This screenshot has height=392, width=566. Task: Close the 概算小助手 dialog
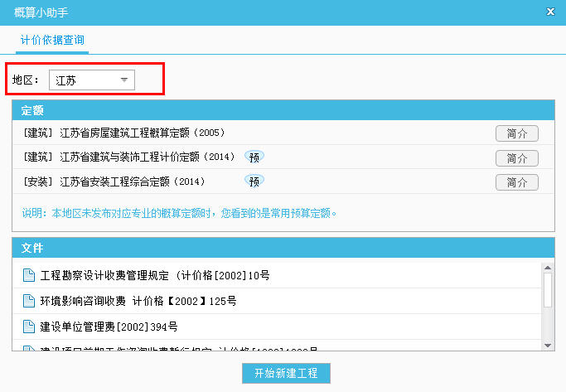[551, 11]
